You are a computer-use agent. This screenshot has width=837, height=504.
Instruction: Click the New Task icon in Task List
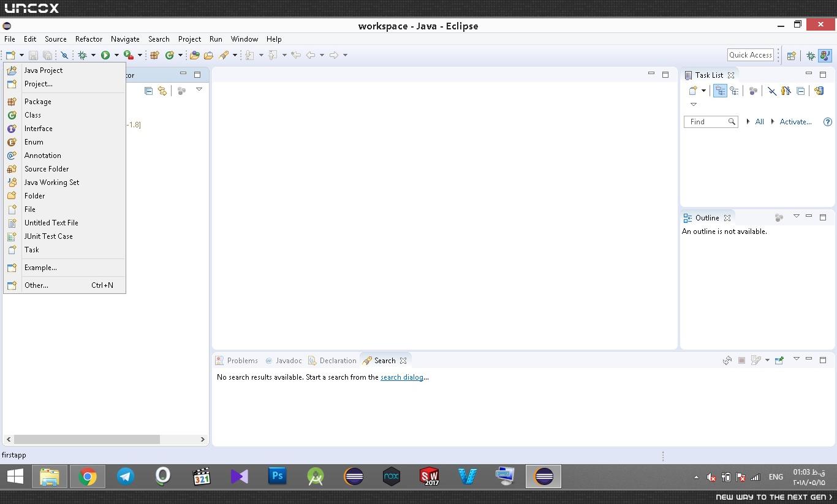pyautogui.click(x=693, y=91)
